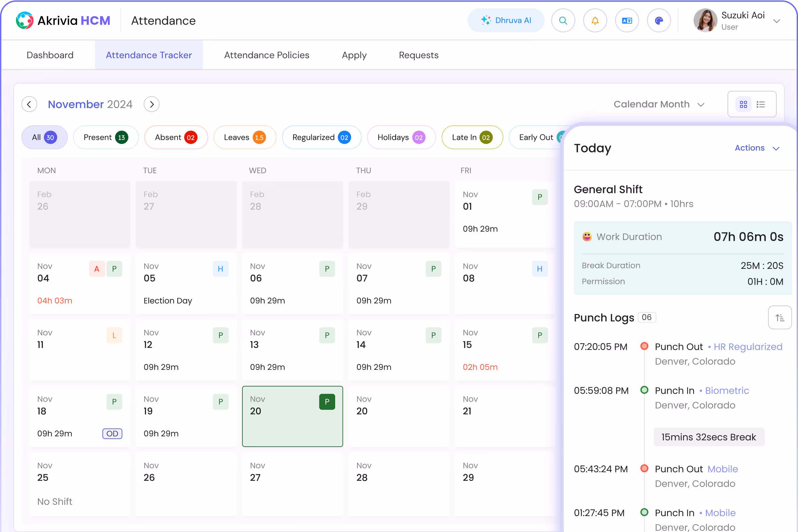Select the language translation icon
The image size is (798, 532).
click(x=626, y=20)
